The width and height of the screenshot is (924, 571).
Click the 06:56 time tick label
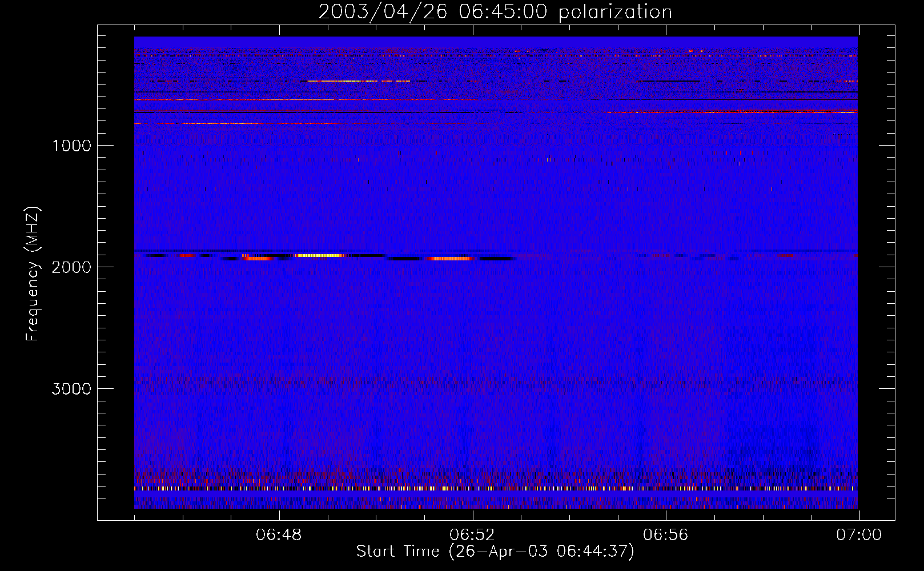tap(666, 535)
